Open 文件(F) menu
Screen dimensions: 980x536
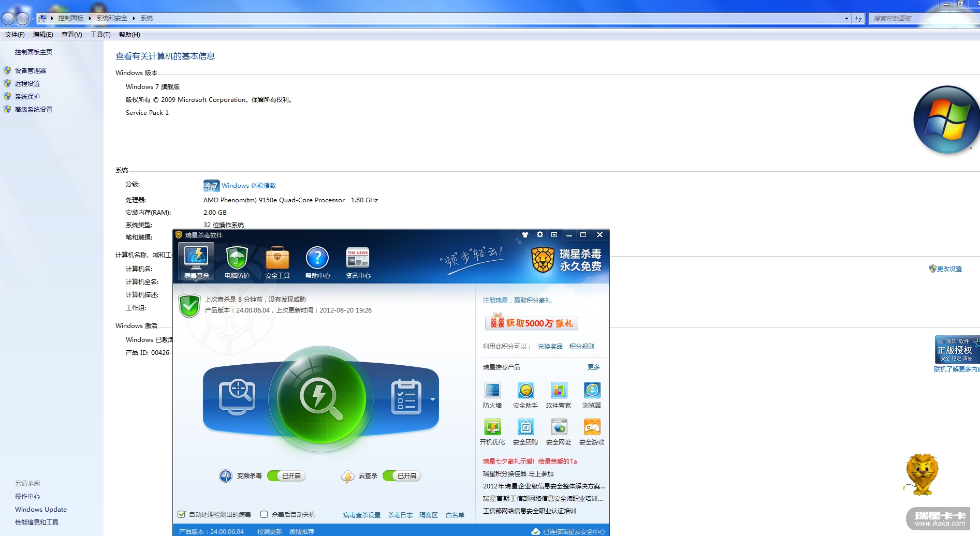pos(15,35)
